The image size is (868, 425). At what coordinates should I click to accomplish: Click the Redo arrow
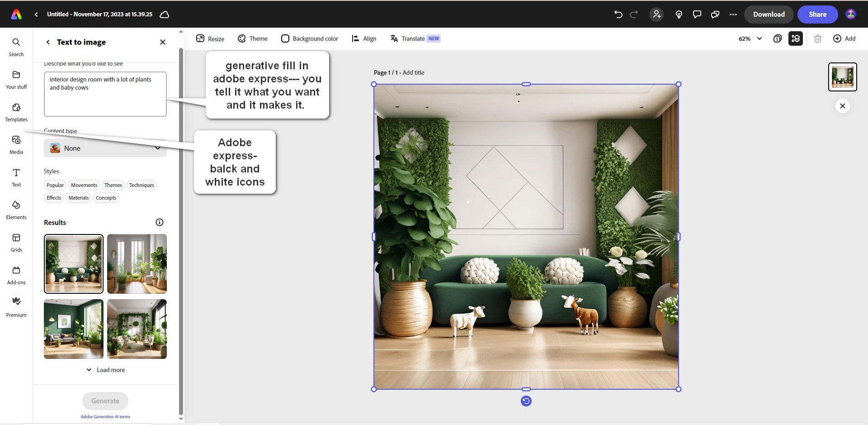(634, 14)
